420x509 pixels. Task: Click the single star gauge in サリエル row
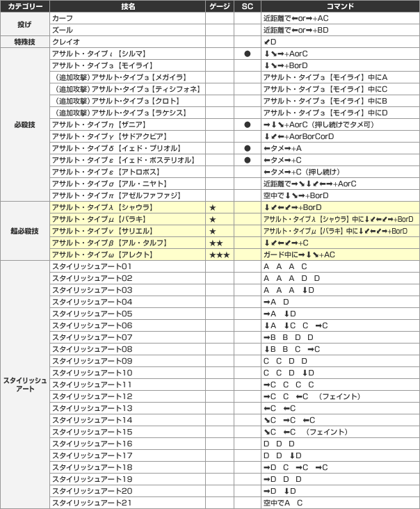coord(213,231)
